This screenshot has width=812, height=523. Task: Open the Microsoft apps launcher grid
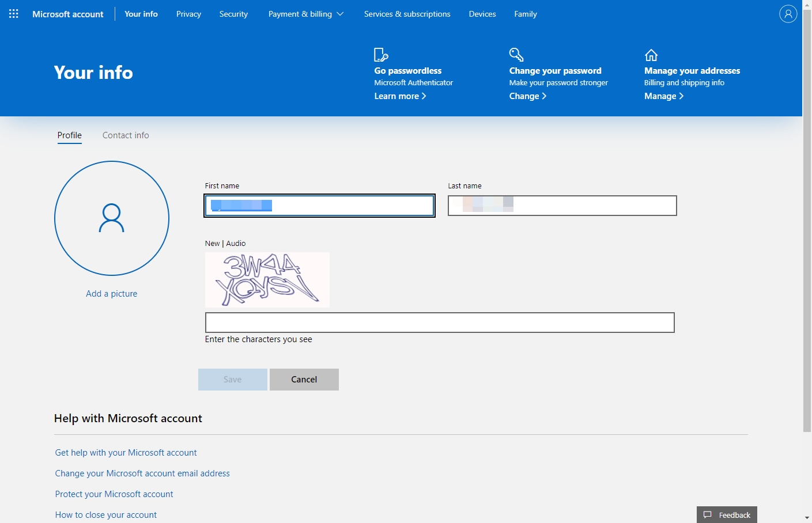14,14
